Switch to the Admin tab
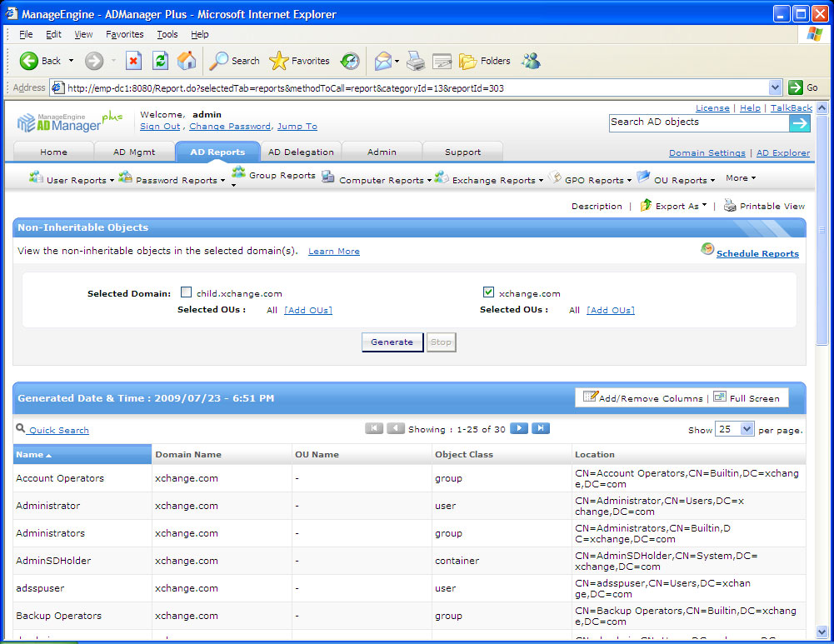 click(x=382, y=152)
